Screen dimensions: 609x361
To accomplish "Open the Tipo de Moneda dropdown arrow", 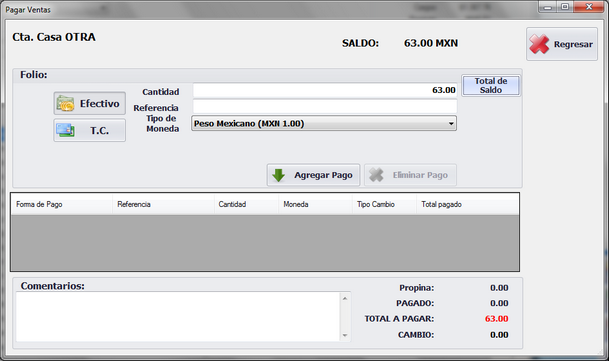I will (451, 124).
